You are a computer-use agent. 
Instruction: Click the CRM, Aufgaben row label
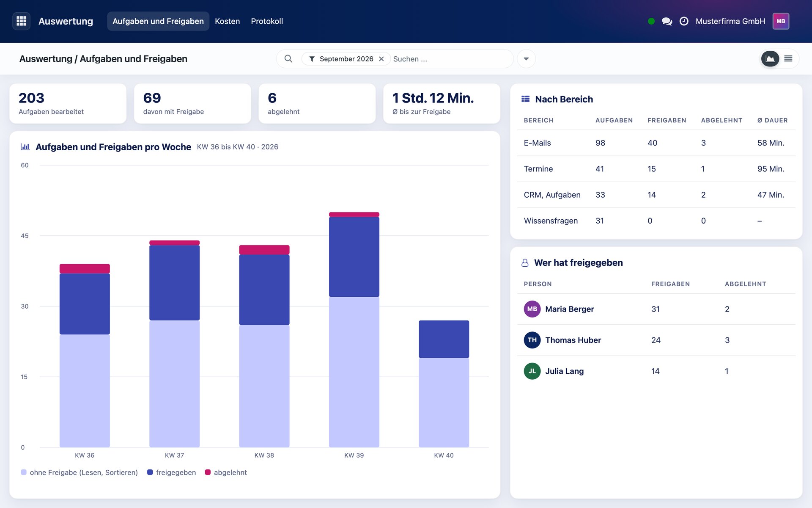[x=552, y=195]
